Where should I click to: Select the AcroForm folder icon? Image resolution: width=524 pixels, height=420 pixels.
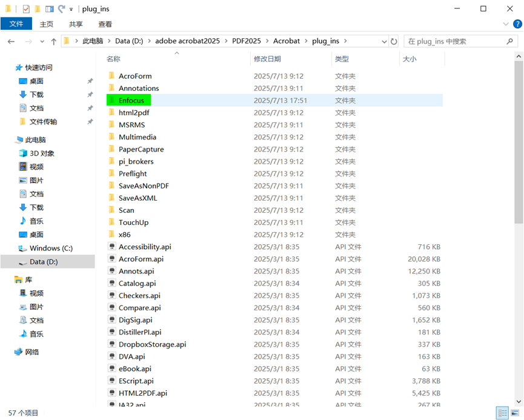(x=111, y=76)
